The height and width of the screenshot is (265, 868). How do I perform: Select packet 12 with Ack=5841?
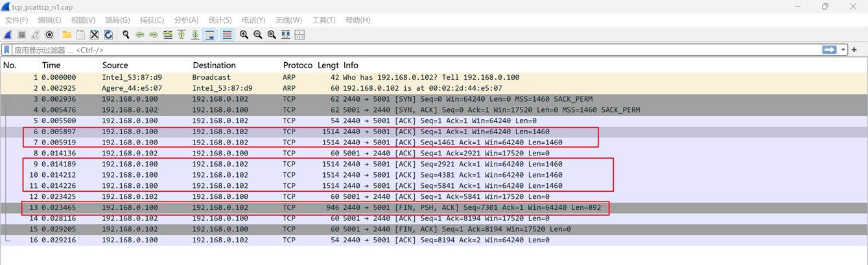(433, 196)
